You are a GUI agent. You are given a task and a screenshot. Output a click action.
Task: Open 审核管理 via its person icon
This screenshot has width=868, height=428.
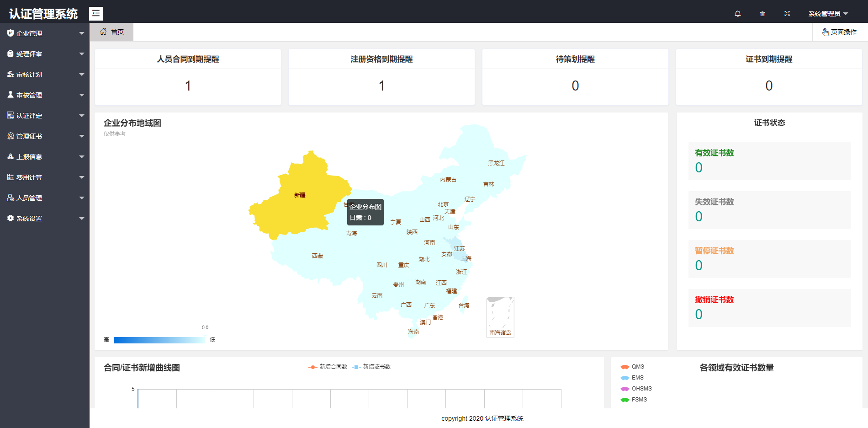pos(10,95)
